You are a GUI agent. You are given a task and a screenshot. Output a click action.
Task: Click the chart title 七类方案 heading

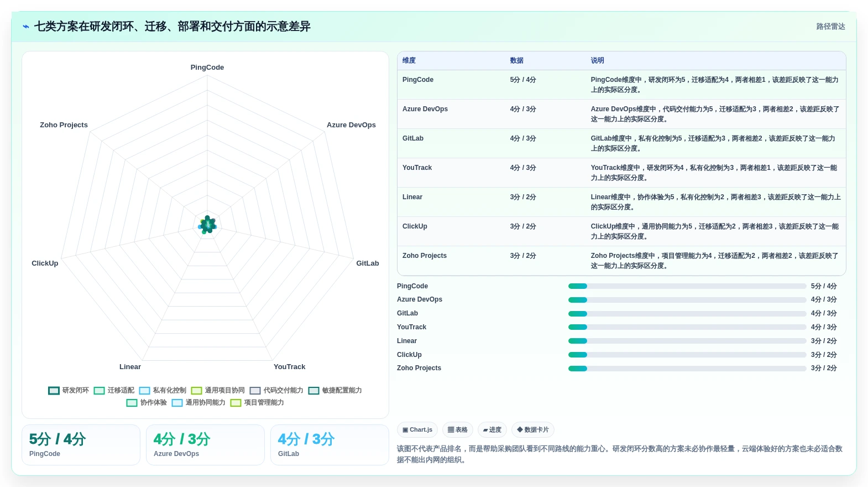tap(172, 27)
